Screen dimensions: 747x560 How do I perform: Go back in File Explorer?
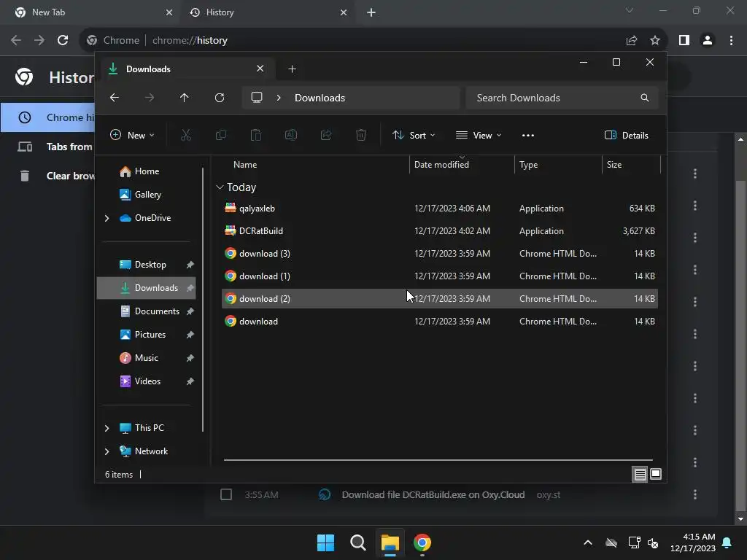tap(115, 98)
